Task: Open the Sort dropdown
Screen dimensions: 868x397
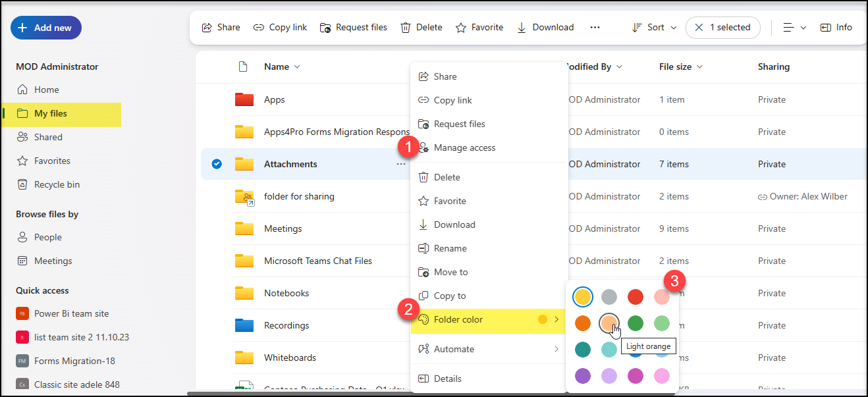Action: [654, 28]
